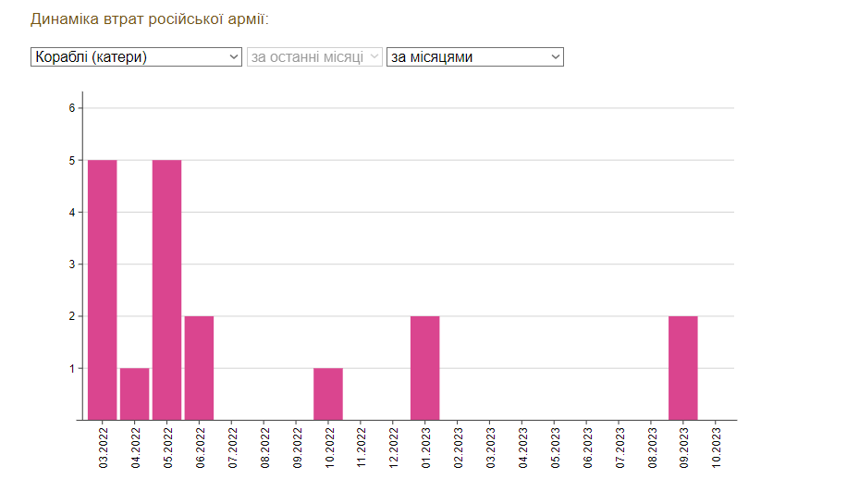Click the x-axis label 05.2022
This screenshot has height=504, width=859.
[x=168, y=449]
